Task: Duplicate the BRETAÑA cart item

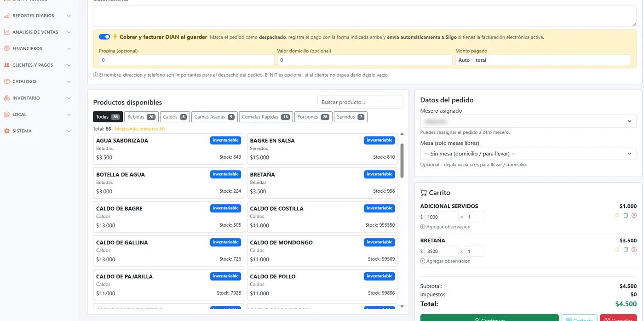Action: [x=626, y=250]
